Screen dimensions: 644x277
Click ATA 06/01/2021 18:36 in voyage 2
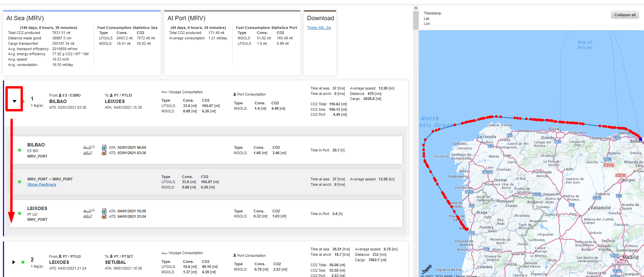(x=123, y=268)
